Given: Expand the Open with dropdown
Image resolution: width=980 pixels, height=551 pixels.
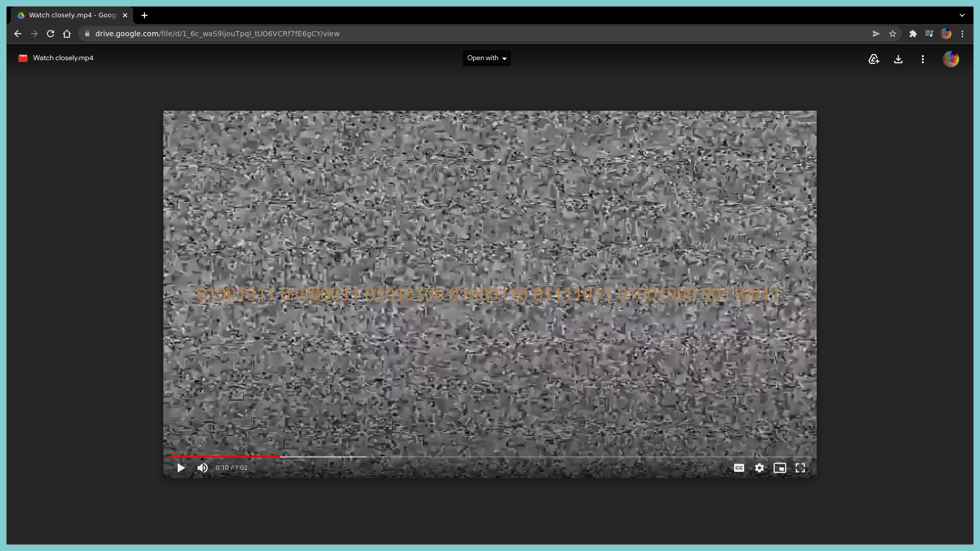Looking at the screenshot, I should point(486,58).
